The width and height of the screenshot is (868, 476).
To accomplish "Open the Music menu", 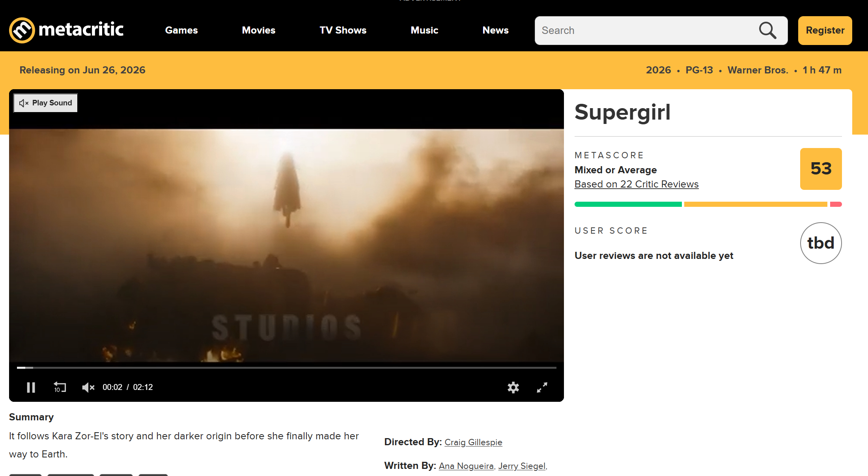I will click(424, 30).
